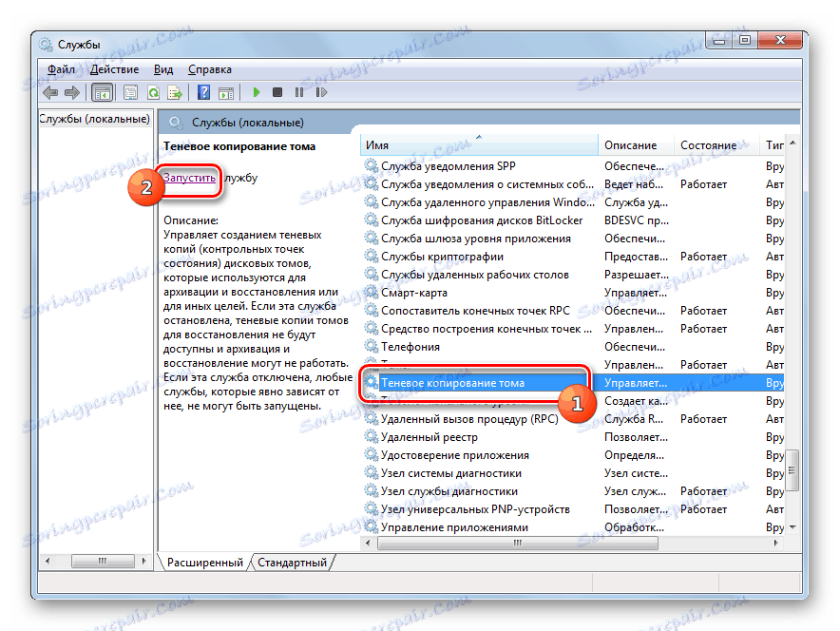
Task: Select Узел службы диагностики row
Action: pos(572,490)
